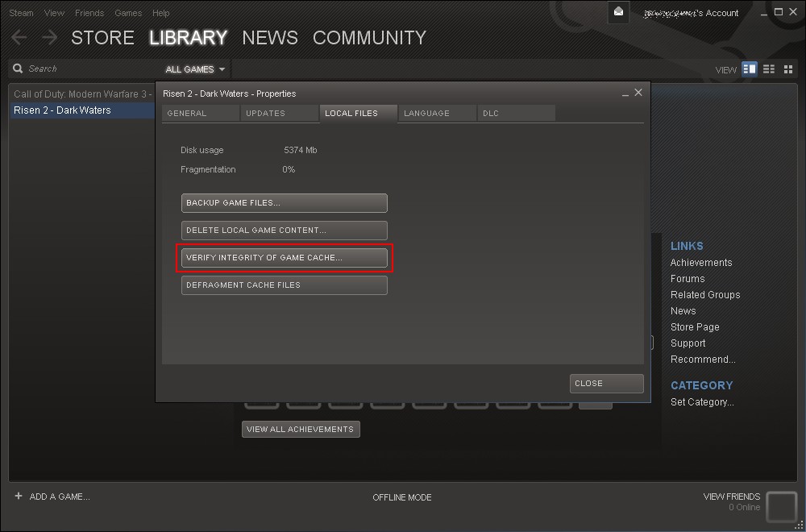Click the Recommend... link
The image size is (806, 532).
(703, 360)
